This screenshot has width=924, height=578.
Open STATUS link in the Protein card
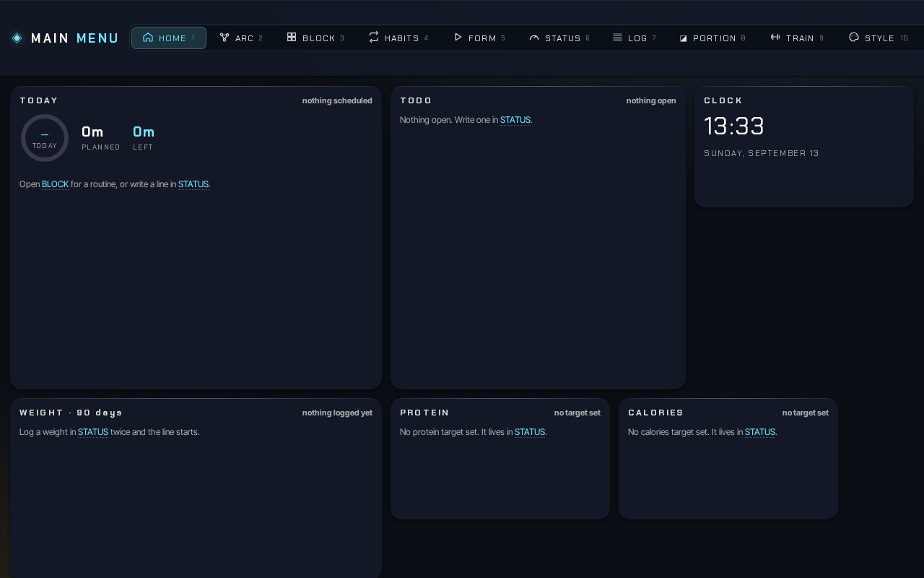(x=530, y=432)
